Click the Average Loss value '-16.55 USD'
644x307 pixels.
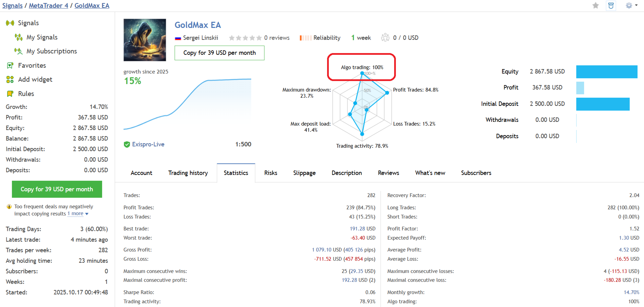pyautogui.click(x=627, y=259)
